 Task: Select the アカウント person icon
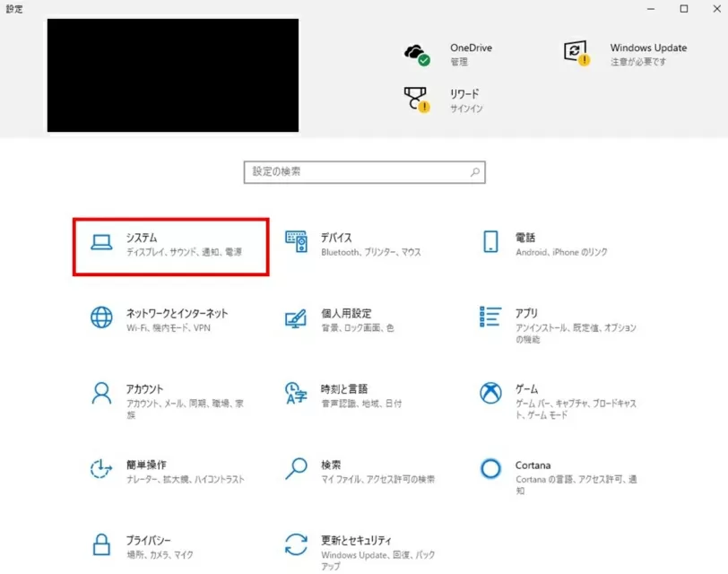pos(101,394)
